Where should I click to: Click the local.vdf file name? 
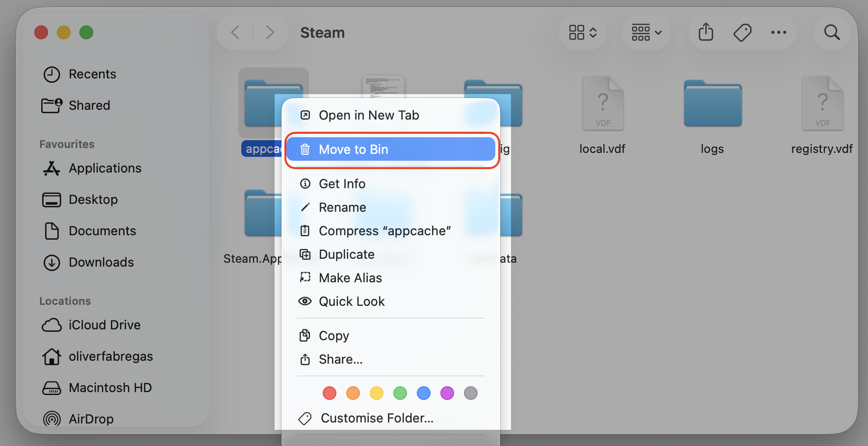pos(602,149)
